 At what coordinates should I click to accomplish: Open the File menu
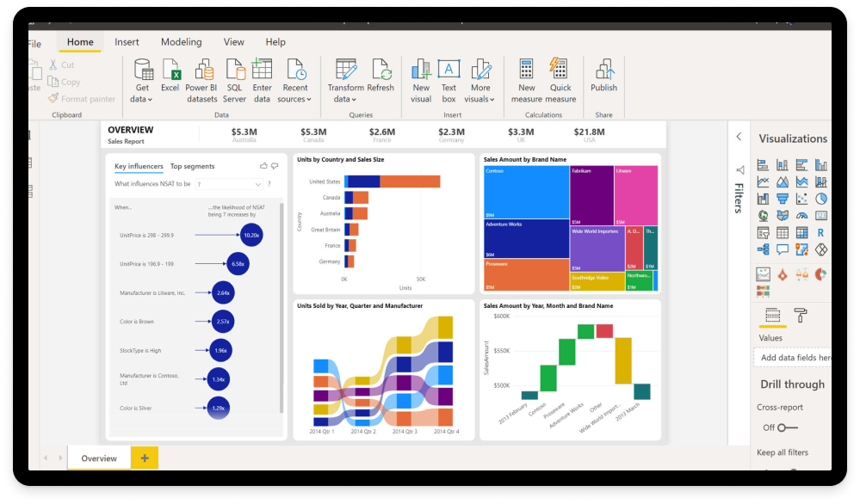[34, 43]
